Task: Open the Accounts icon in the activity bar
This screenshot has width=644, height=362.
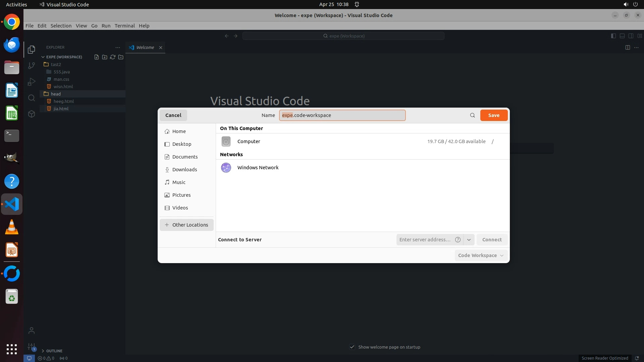Action: 32,330
